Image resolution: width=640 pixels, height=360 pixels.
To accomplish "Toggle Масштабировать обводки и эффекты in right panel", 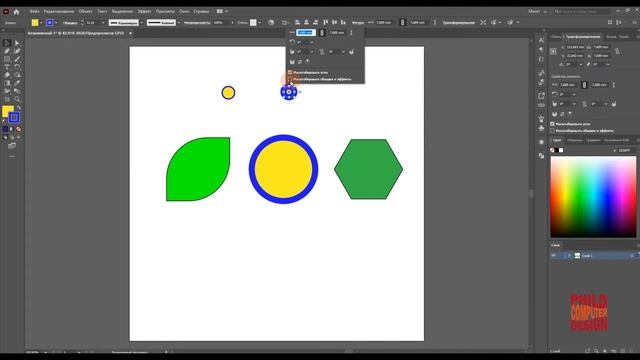I will (553, 131).
